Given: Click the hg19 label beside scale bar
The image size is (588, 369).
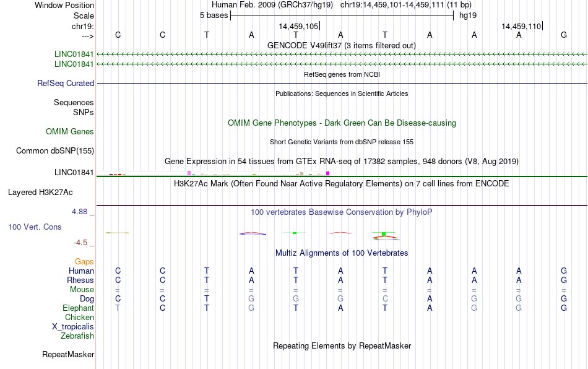Looking at the screenshot, I should point(468,15).
